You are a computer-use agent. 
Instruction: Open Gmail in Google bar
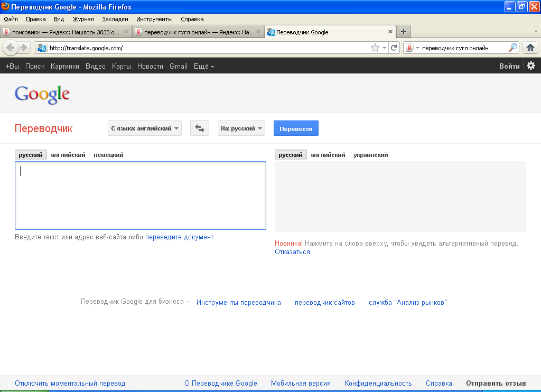pos(179,66)
